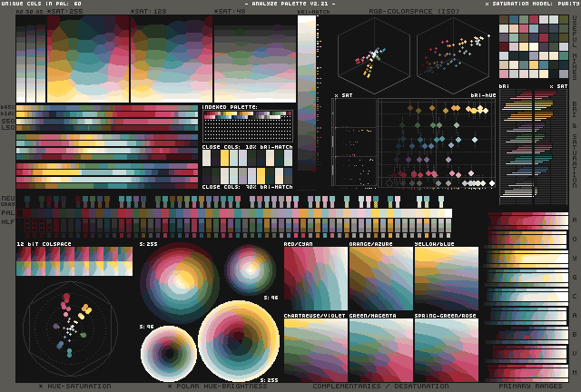Select the Orange/Azure complementary panel
This screenshot has height=392, width=581.
click(x=380, y=279)
